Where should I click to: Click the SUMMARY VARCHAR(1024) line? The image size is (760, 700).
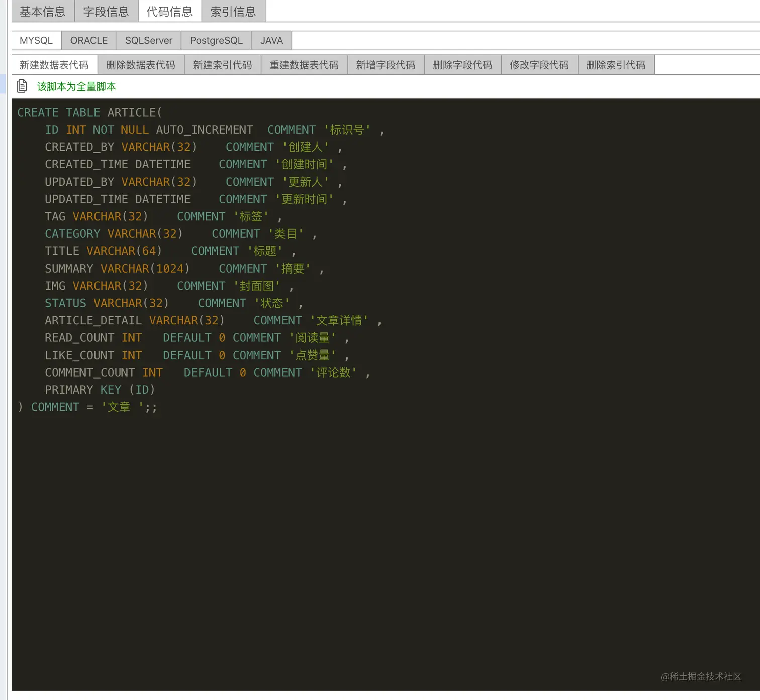184,269
